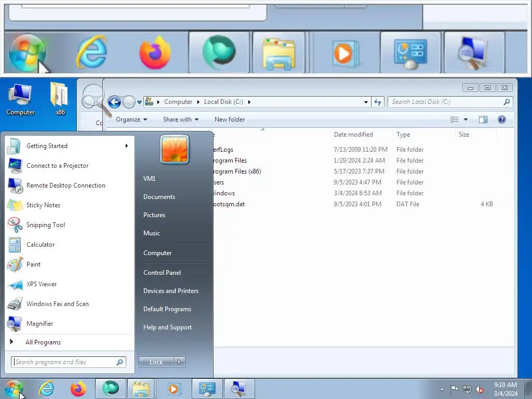Open network icon in system tray
Viewport: 532px width, 399px height.
coord(467,389)
